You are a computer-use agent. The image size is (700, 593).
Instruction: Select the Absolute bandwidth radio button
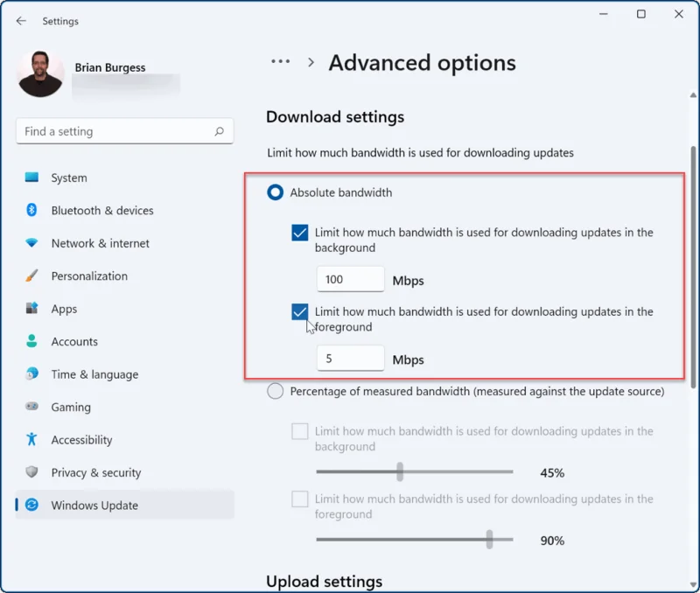(x=275, y=192)
